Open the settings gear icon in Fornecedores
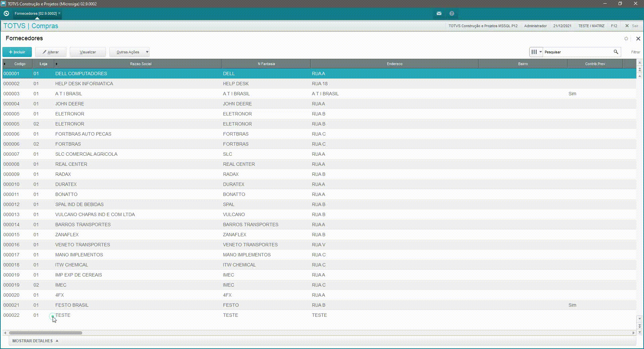The width and height of the screenshot is (644, 349). coord(626,39)
